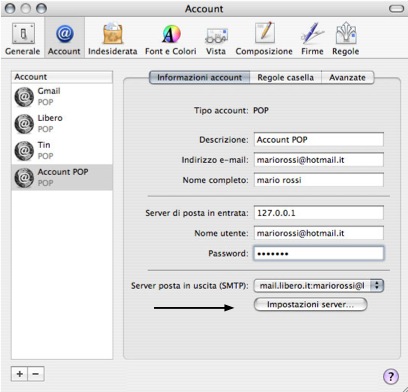This screenshot has height=392, width=408.
Task: Open the Generale preferences pane
Action: tap(23, 39)
